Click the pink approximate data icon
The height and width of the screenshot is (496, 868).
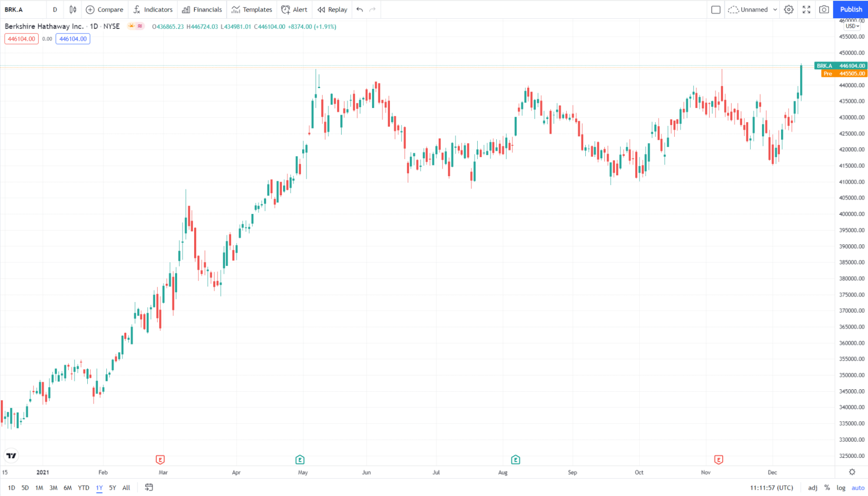[140, 26]
